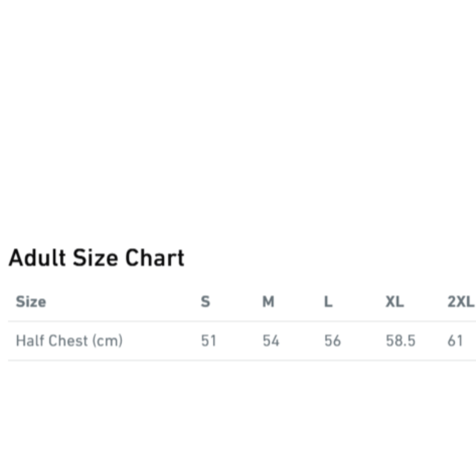Image resolution: width=476 pixels, height=476 pixels.
Task: Click the word Adult in the heading
Action: click(37, 258)
